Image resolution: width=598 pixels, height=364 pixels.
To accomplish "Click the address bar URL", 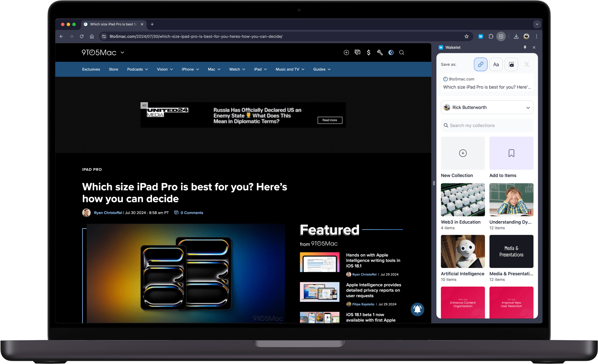I will click(196, 36).
